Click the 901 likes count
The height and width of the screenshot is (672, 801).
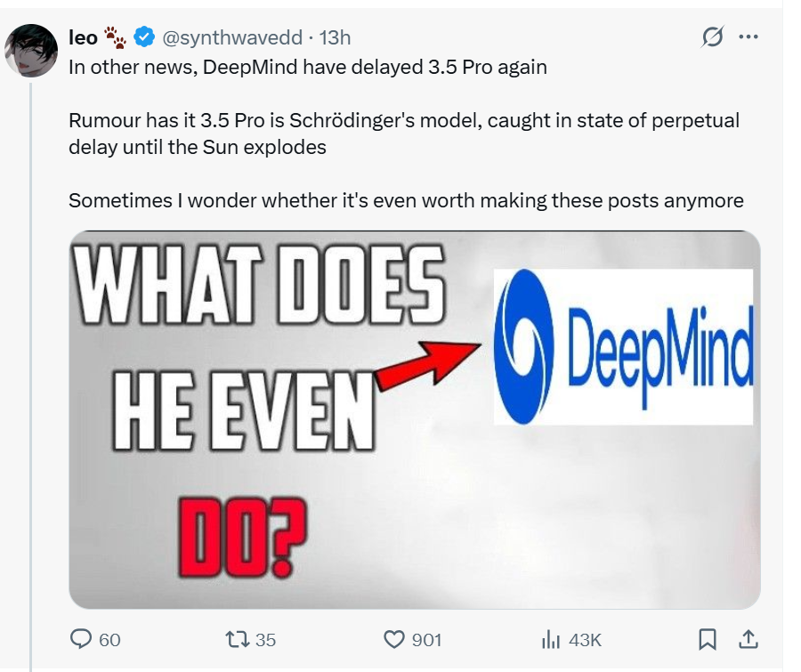(x=427, y=640)
